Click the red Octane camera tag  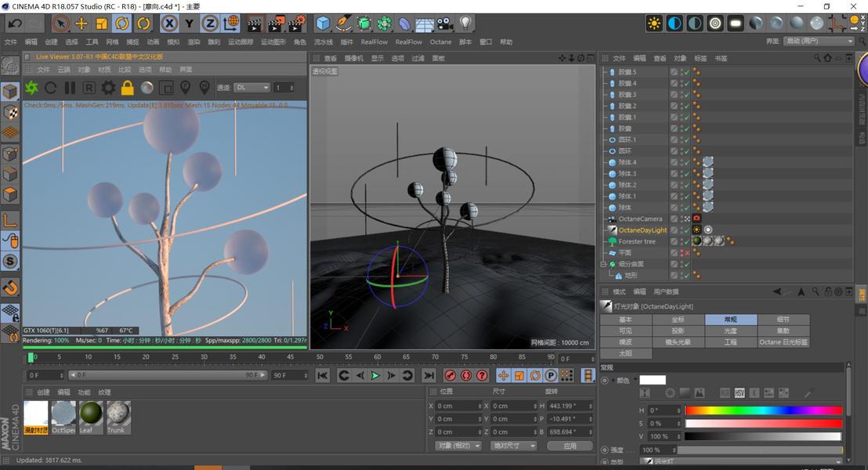click(696, 219)
